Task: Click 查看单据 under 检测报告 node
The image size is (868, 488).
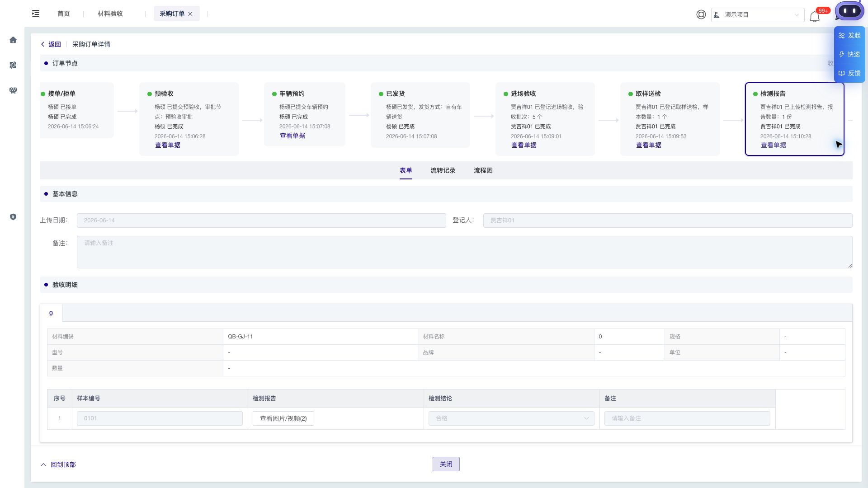Action: coord(774,145)
